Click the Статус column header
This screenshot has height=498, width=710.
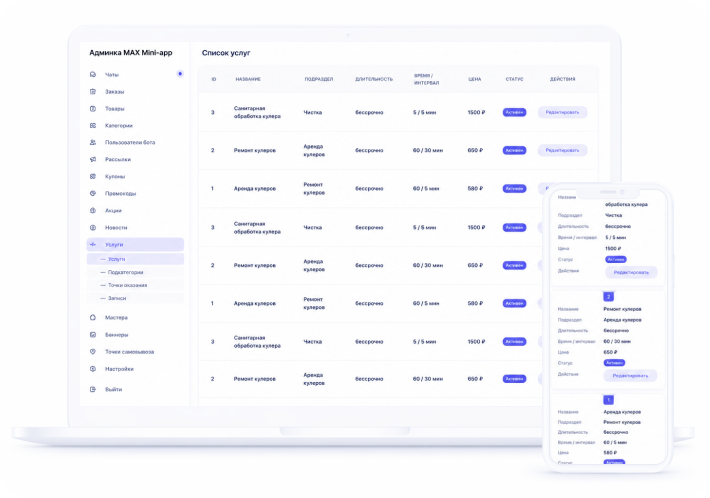[514, 79]
